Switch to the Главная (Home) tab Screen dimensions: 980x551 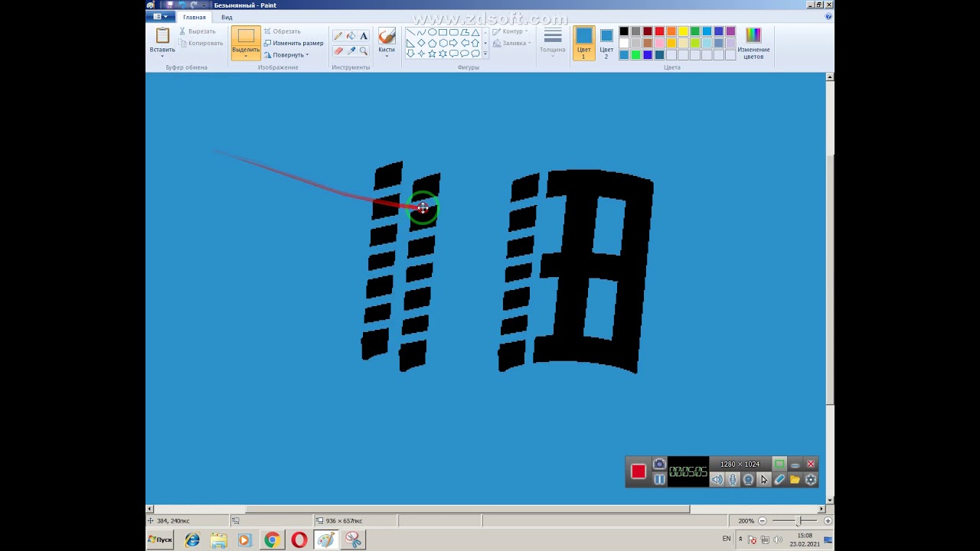coord(194,17)
